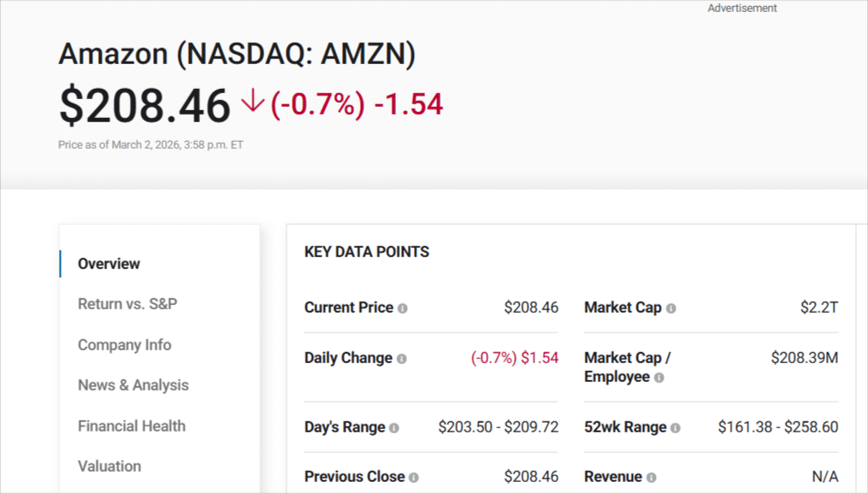The image size is (868, 493).
Task: Click the $208.46 stock price
Action: tap(143, 104)
